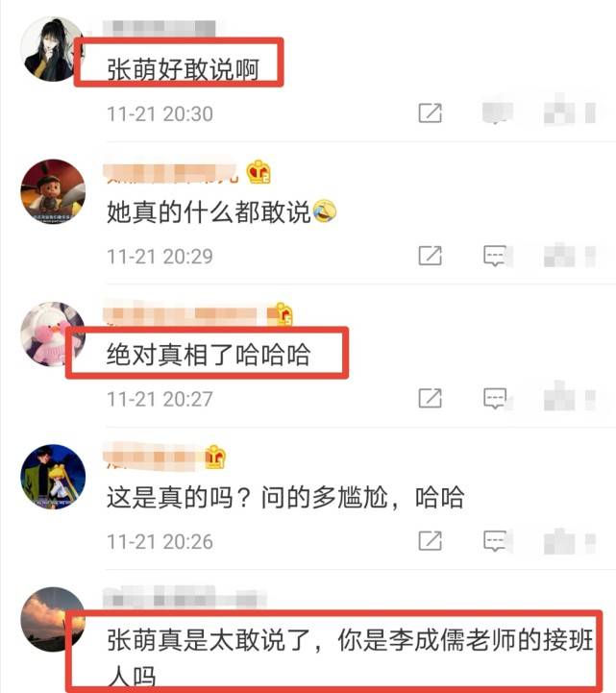The height and width of the screenshot is (693, 616).
Task: Click crown badge beside fourth commenter's name
Action: (x=215, y=457)
